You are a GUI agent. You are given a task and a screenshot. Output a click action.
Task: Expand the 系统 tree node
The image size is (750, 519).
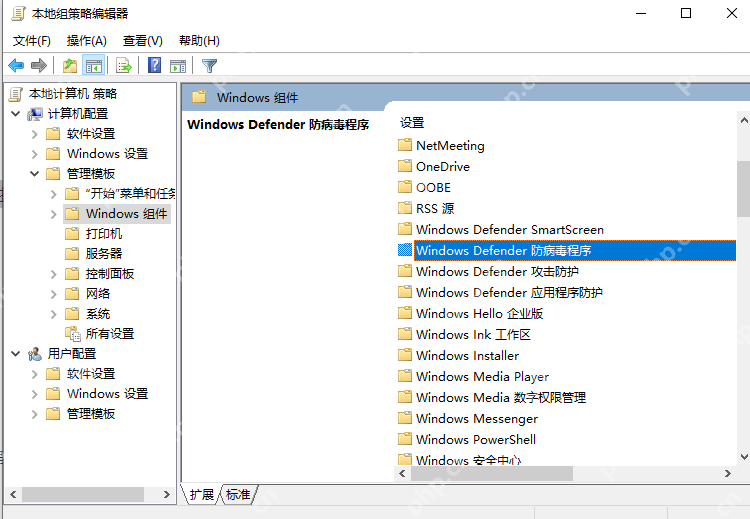coord(54,314)
